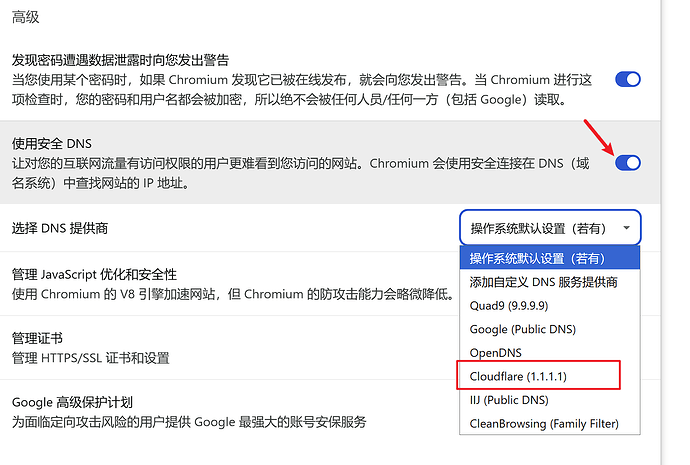This screenshot has height=465, width=690.
Task: Open Google 高级保护计划 row
Action: click(x=229, y=412)
